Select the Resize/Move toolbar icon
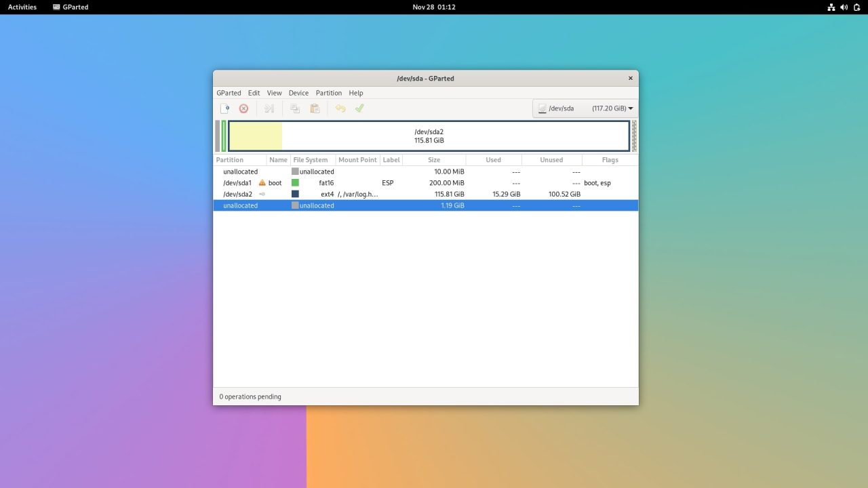Screen dimensions: 868x488 pos(269,108)
